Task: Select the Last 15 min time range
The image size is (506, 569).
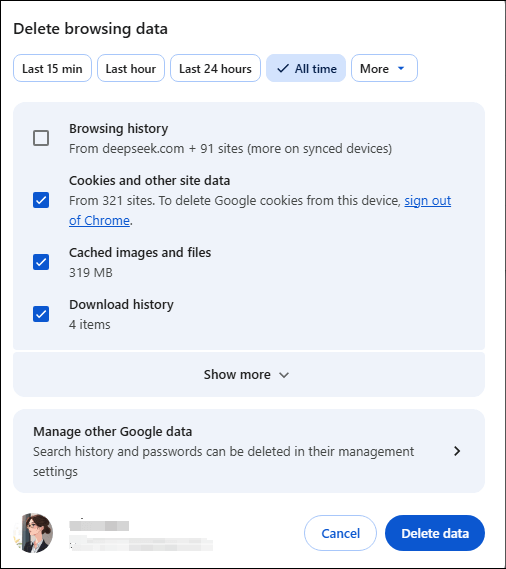Action: (x=52, y=68)
